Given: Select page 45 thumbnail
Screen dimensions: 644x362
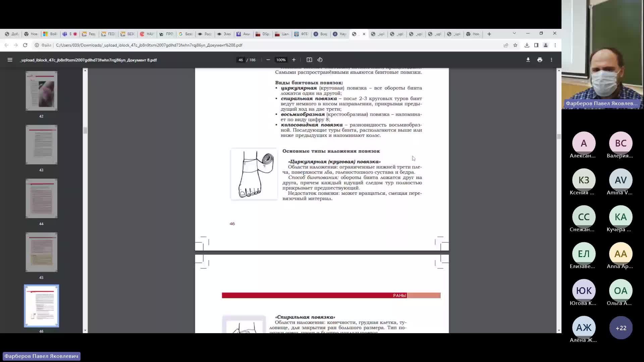Looking at the screenshot, I should 42,252.
